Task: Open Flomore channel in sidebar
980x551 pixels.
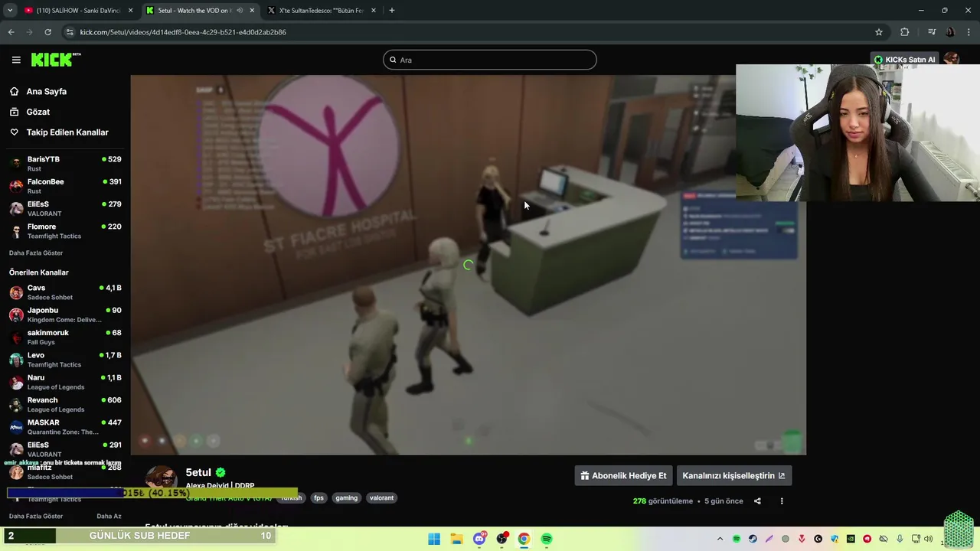Action: click(64, 230)
